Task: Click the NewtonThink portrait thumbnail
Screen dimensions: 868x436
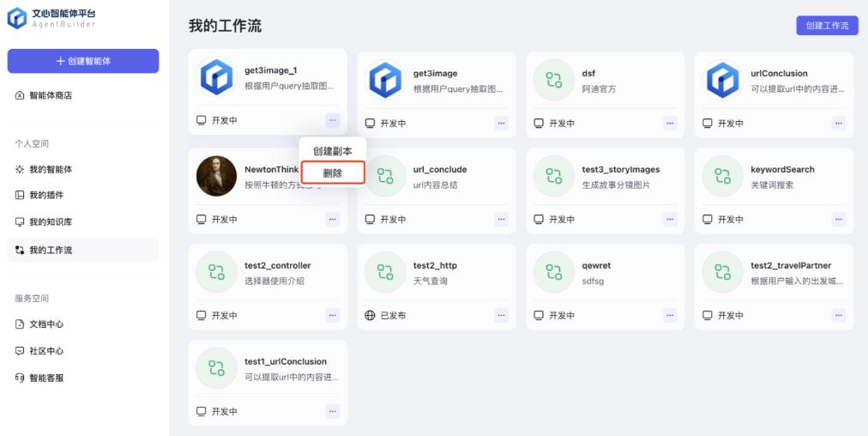Action: pos(216,176)
